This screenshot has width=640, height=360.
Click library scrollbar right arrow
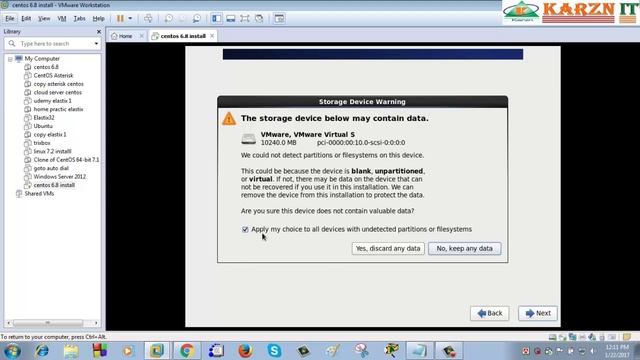[x=96, y=323]
